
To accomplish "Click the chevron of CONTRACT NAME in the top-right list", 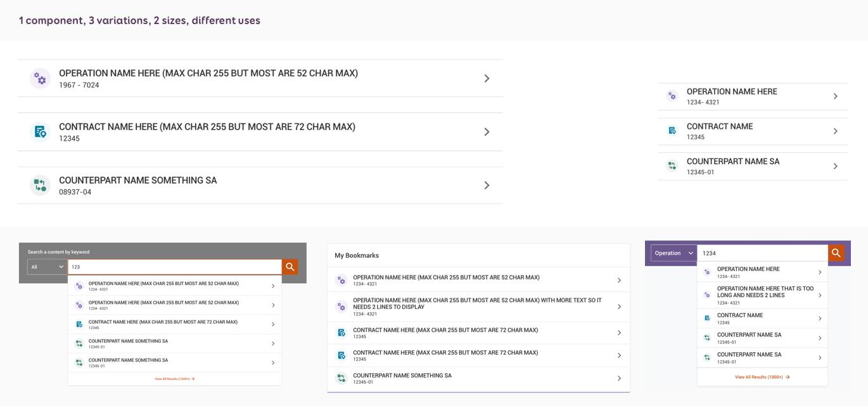I will pyautogui.click(x=836, y=131).
